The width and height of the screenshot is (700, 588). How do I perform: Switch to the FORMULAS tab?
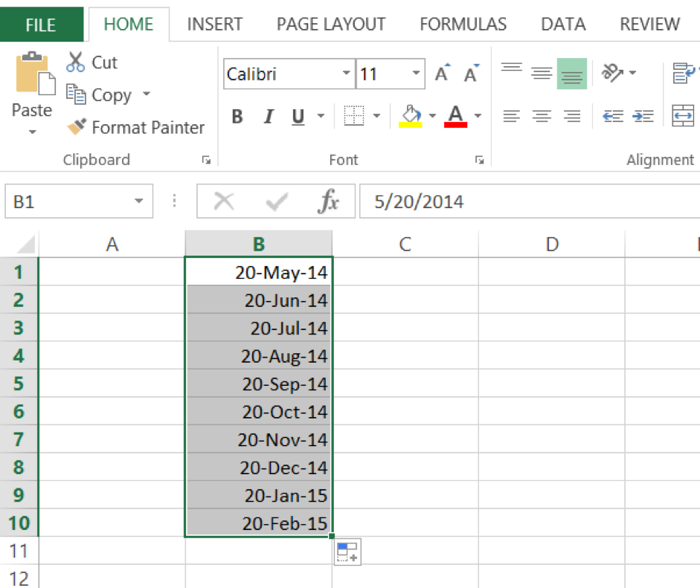[x=463, y=25]
